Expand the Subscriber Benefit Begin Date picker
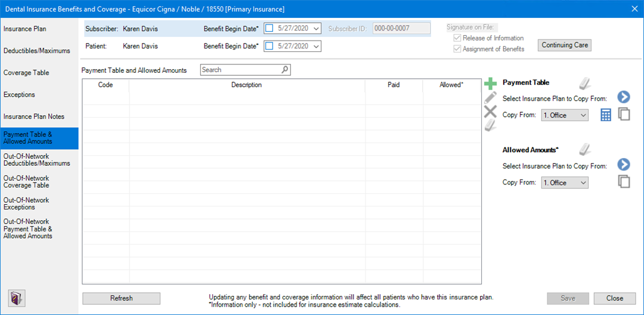 pyautogui.click(x=315, y=28)
